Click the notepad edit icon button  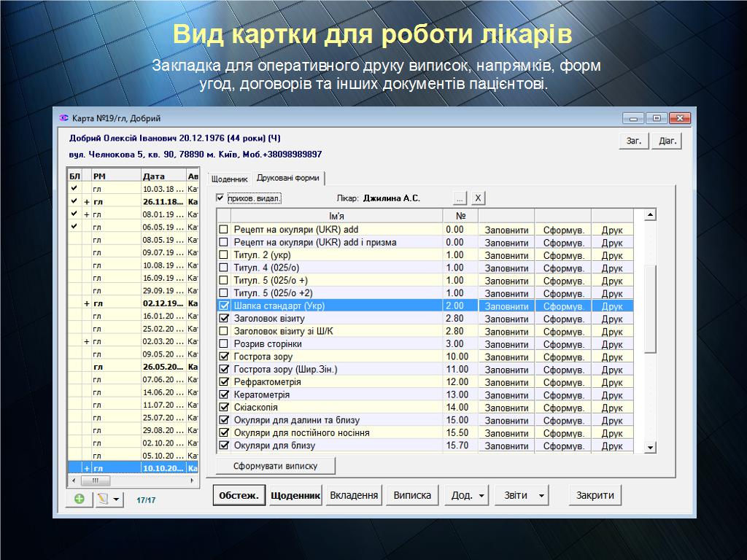tap(103, 499)
